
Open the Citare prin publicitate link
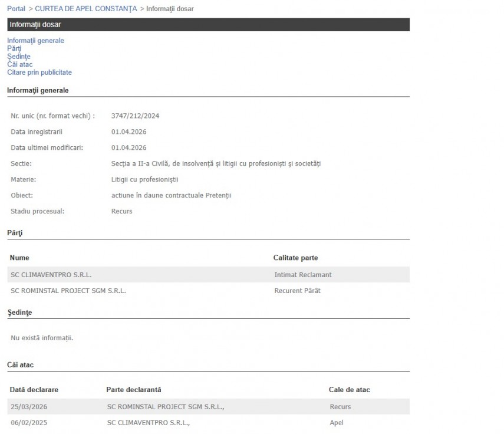39,73
